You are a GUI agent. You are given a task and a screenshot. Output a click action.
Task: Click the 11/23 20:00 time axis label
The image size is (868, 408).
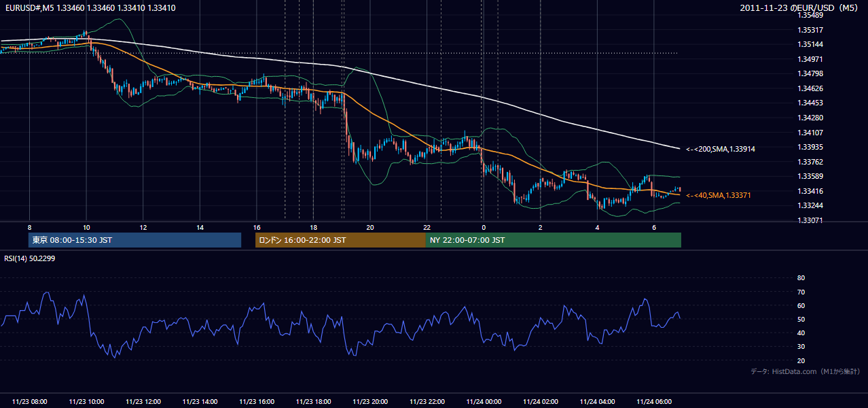coord(370,402)
